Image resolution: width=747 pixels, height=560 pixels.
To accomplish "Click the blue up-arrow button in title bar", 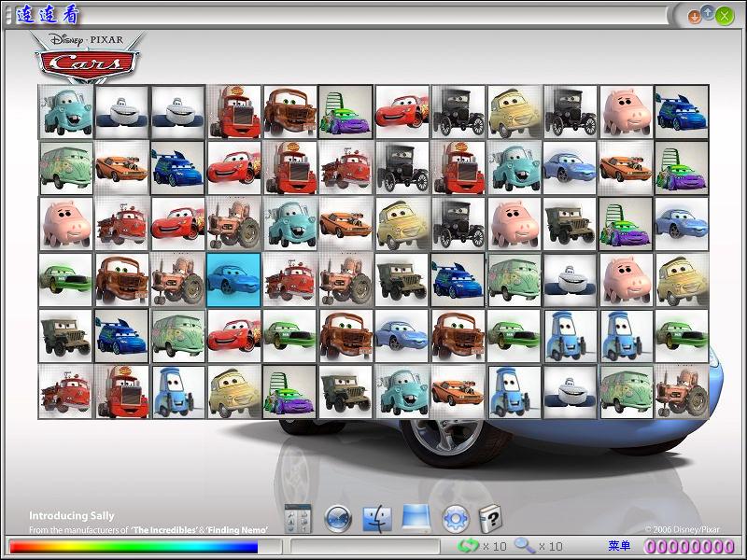I will point(708,13).
